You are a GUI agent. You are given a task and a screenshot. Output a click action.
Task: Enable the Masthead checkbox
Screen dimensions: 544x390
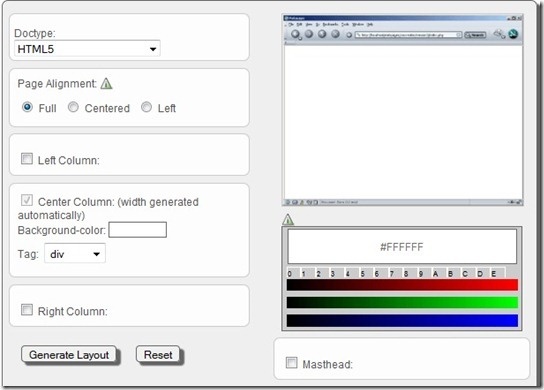tap(291, 363)
